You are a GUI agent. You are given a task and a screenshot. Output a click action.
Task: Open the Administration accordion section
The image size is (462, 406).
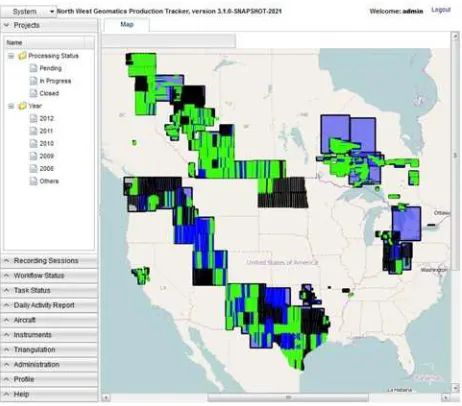pyautogui.click(x=49, y=365)
